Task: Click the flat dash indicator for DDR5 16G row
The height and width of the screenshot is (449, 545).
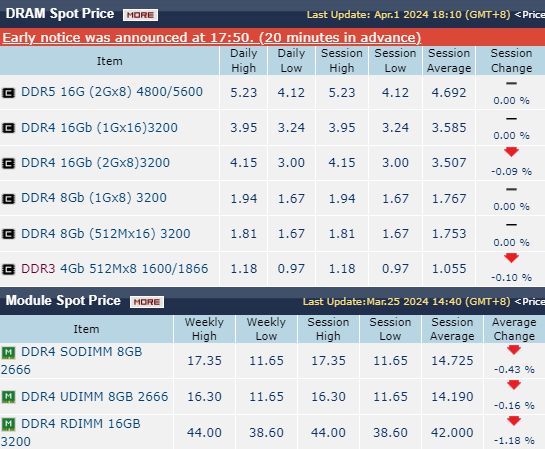Action: tap(511, 83)
